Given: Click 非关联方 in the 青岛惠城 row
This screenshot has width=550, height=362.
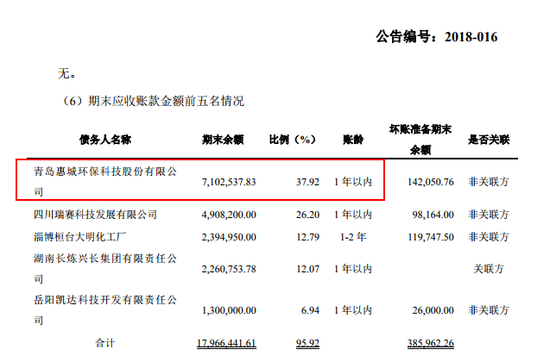Looking at the screenshot, I should point(489,182).
